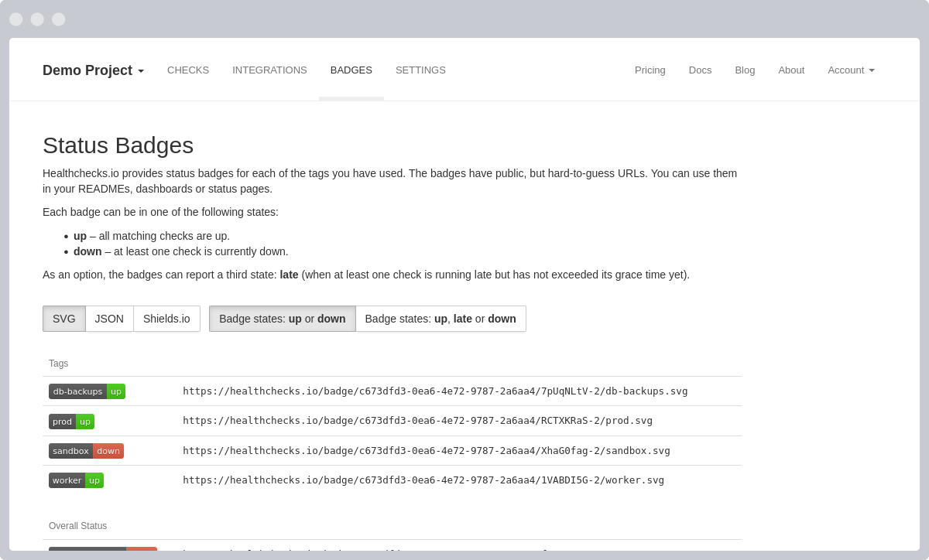Enable badge states up or down
This screenshot has height=560, width=929.
282,319
